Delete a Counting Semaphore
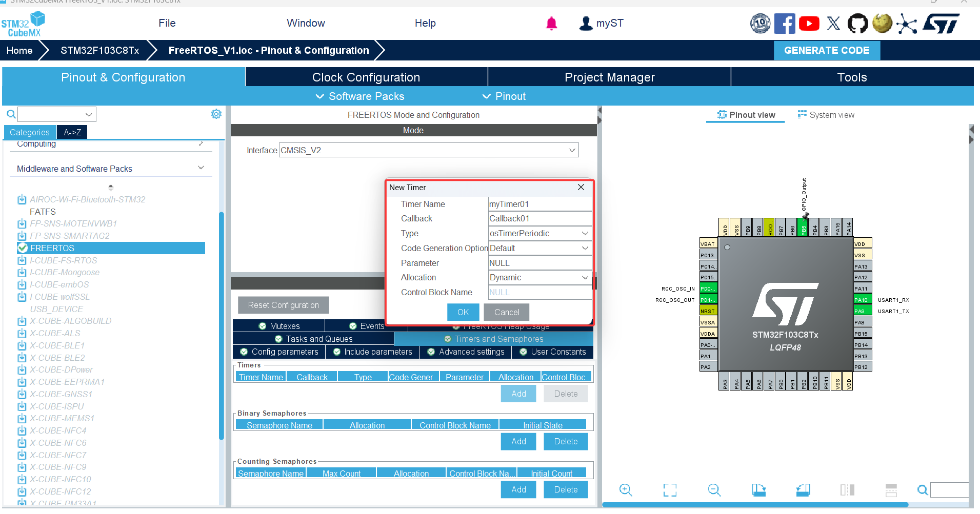The height and width of the screenshot is (514, 980). [x=566, y=489]
